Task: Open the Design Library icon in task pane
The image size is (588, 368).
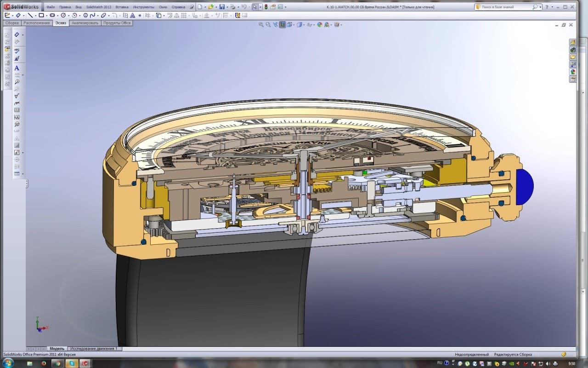Action: [573, 50]
